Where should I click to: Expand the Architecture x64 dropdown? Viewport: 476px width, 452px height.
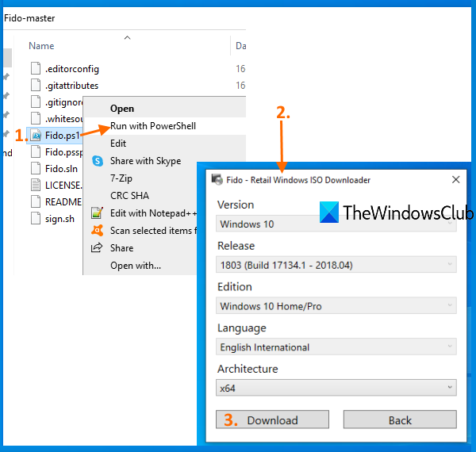tap(336, 388)
